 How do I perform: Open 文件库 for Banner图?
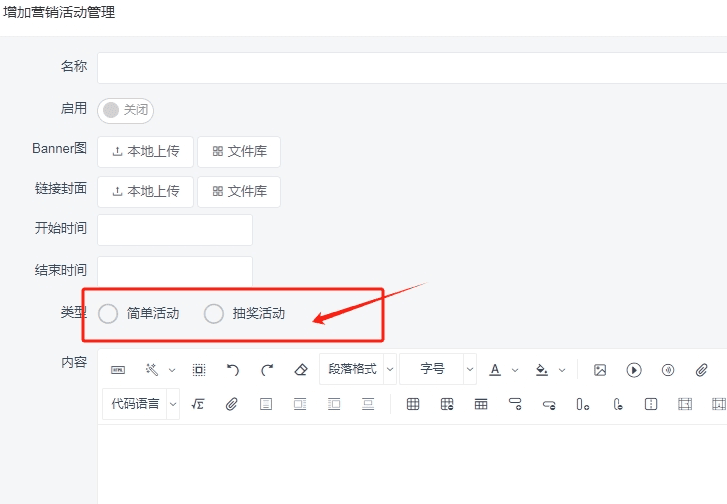pyautogui.click(x=239, y=152)
